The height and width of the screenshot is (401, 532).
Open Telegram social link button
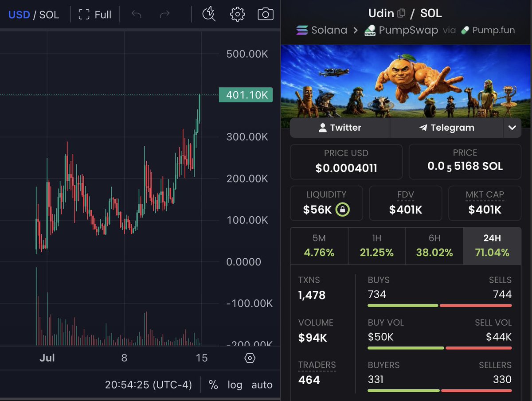(x=446, y=128)
